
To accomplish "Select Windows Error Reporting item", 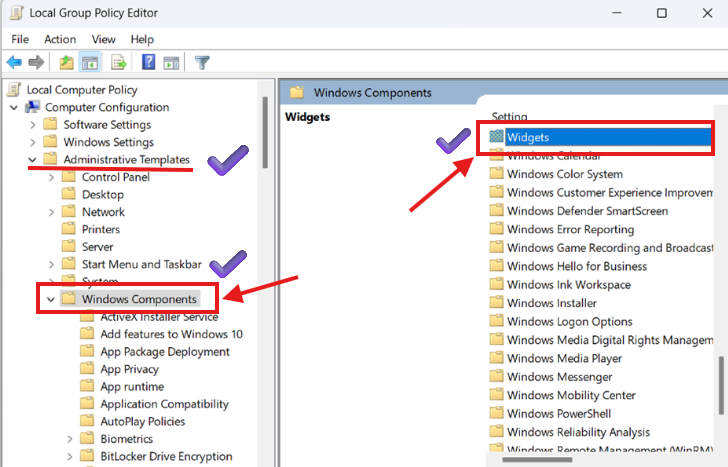I will [562, 229].
